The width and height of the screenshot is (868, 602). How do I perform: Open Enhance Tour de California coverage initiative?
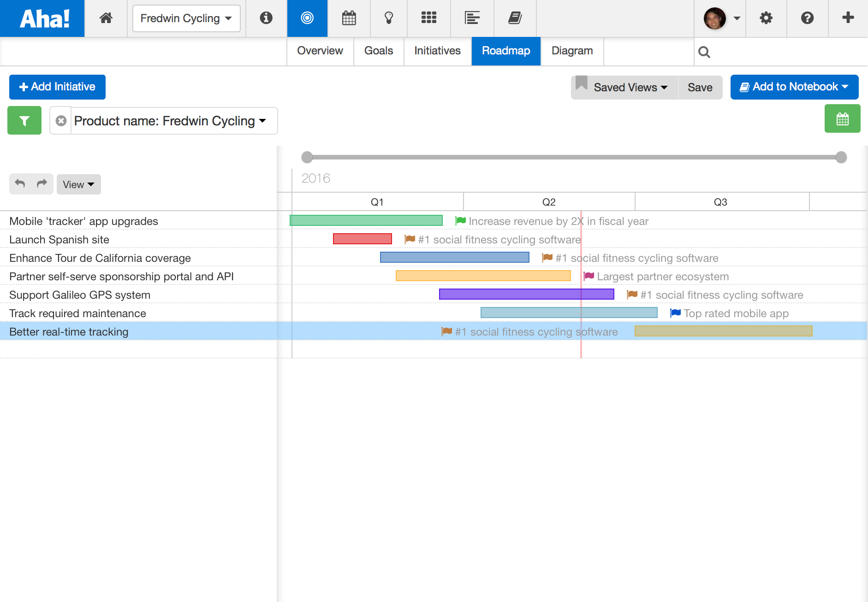[100, 258]
